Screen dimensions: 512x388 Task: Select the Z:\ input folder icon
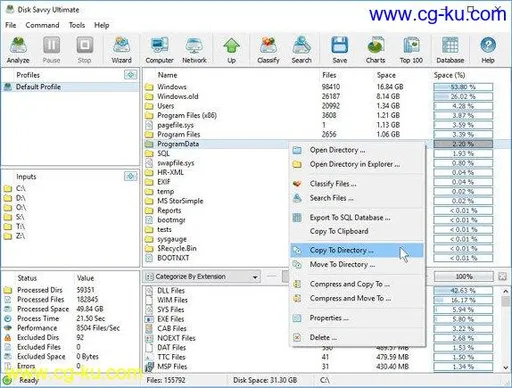pyautogui.click(x=8, y=236)
